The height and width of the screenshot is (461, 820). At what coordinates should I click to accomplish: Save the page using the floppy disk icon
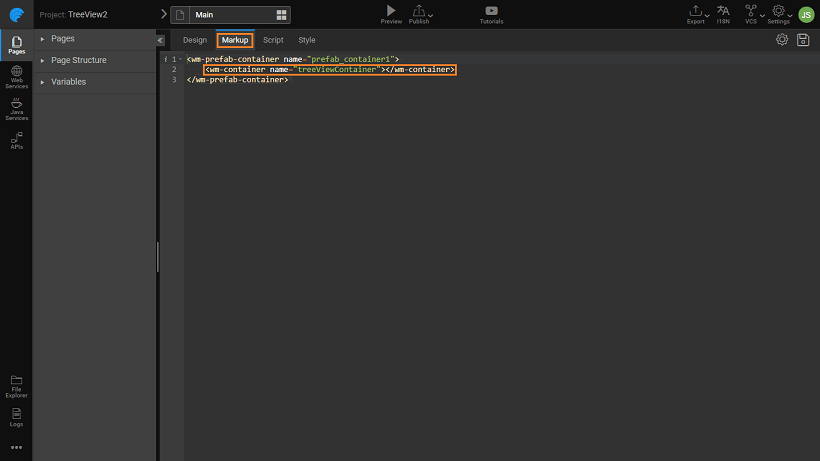pos(802,40)
